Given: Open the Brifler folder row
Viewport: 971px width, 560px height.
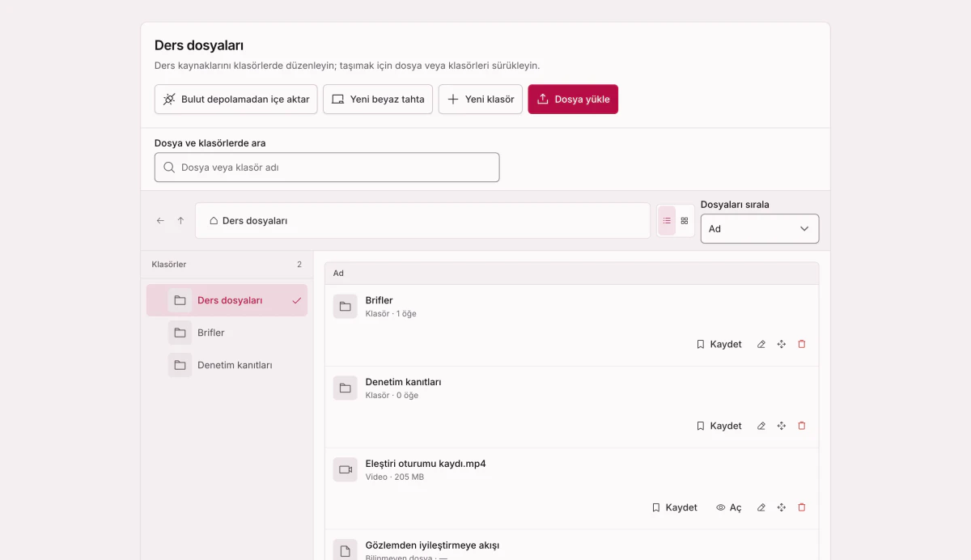Looking at the screenshot, I should pos(571,325).
